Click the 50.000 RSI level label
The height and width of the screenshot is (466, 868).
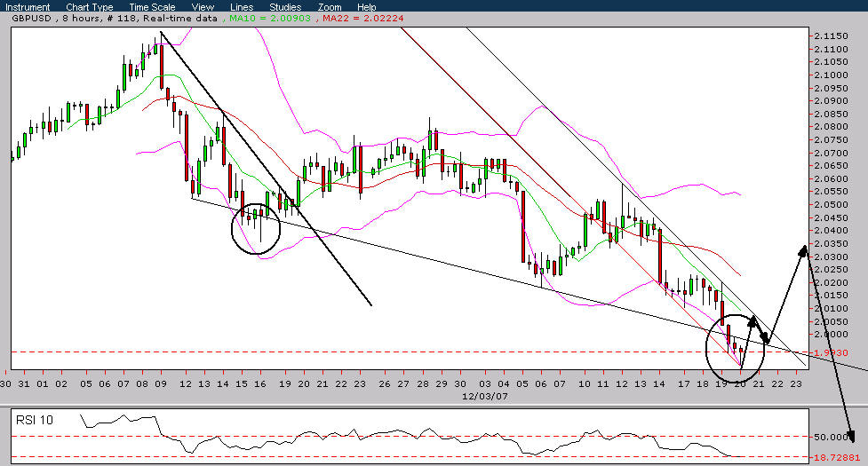click(832, 437)
